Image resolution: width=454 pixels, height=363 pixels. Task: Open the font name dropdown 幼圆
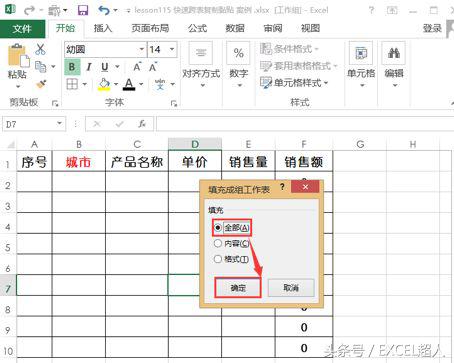pos(142,49)
